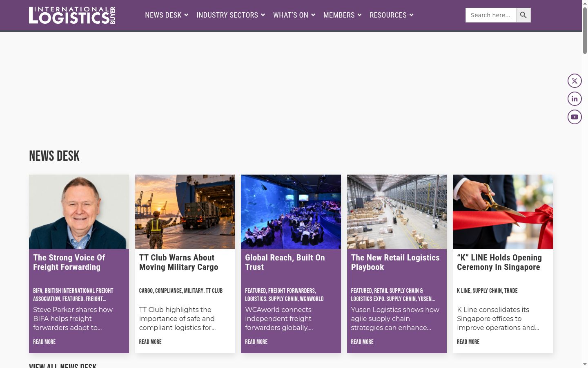Click the International Logistics Buyer logo
Image resolution: width=588 pixels, height=368 pixels.
(72, 15)
